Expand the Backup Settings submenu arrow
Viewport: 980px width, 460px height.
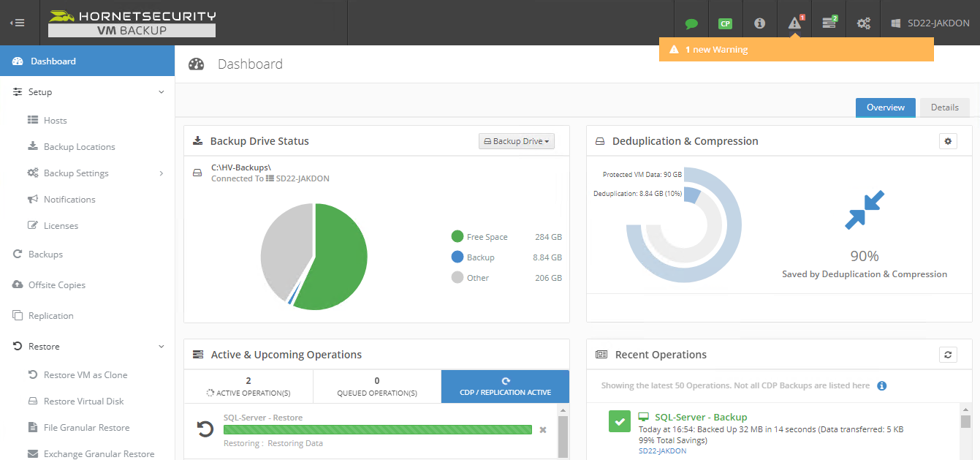click(162, 173)
